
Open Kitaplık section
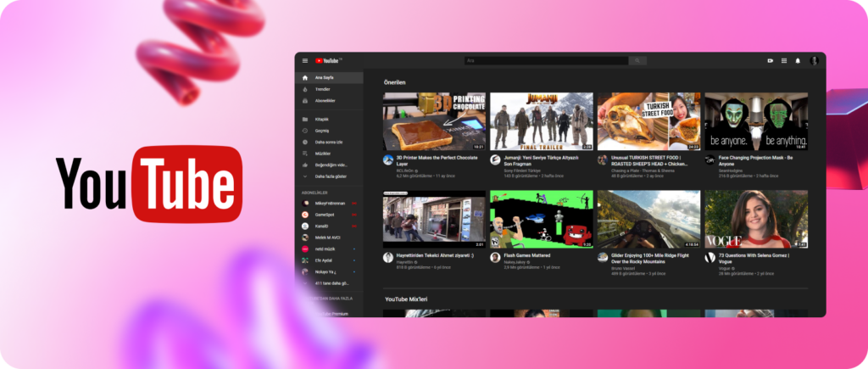pos(329,119)
